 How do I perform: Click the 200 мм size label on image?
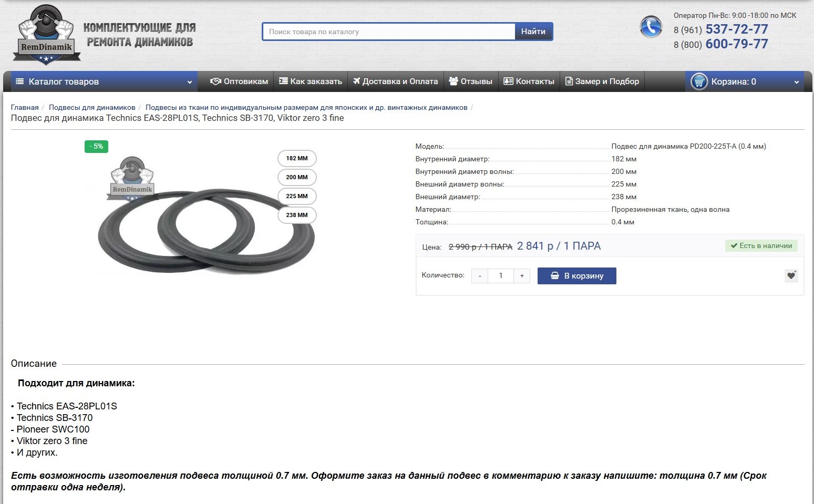tap(297, 177)
